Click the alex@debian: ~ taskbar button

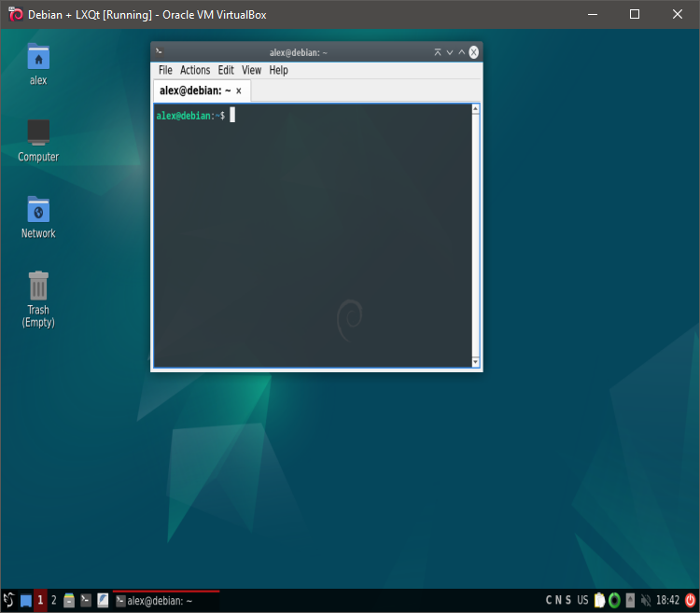pyautogui.click(x=166, y=601)
